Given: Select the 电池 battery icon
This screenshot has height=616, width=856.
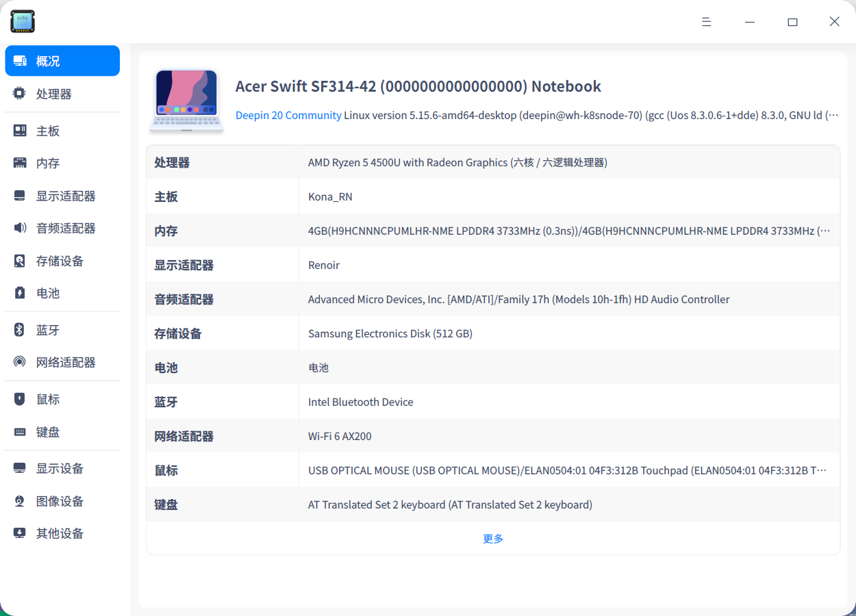Looking at the screenshot, I should click(x=21, y=293).
